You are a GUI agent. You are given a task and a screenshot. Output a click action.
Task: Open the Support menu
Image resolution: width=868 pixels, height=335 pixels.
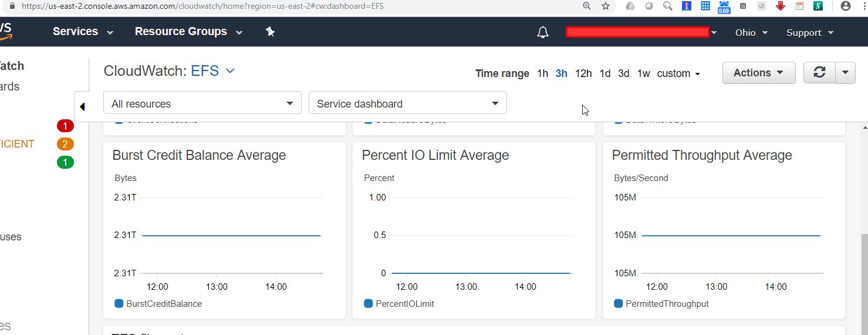coord(809,32)
